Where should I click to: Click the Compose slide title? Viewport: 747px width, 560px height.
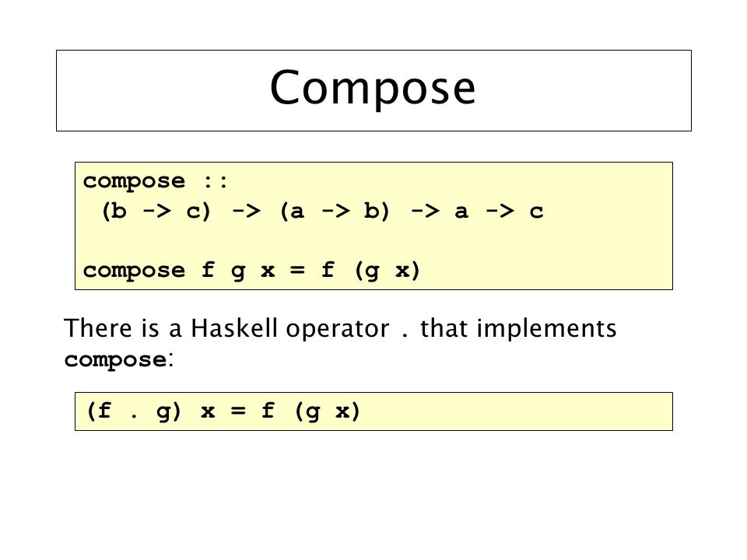click(x=373, y=88)
